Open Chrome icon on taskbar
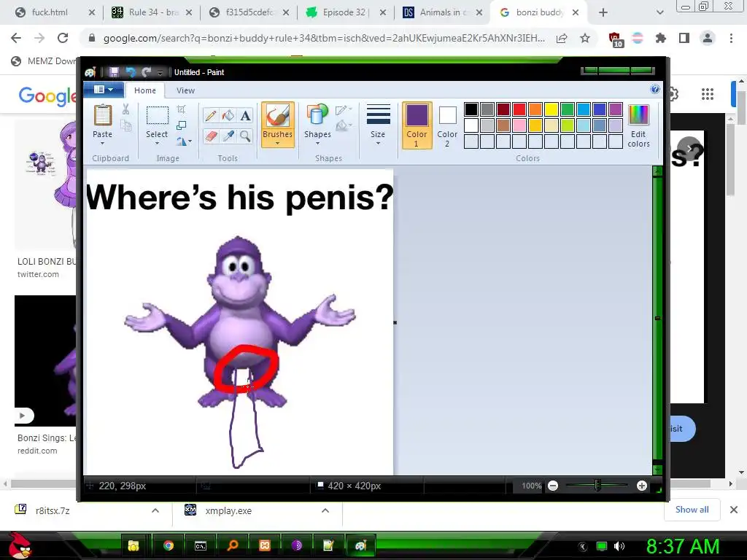 [x=169, y=545]
